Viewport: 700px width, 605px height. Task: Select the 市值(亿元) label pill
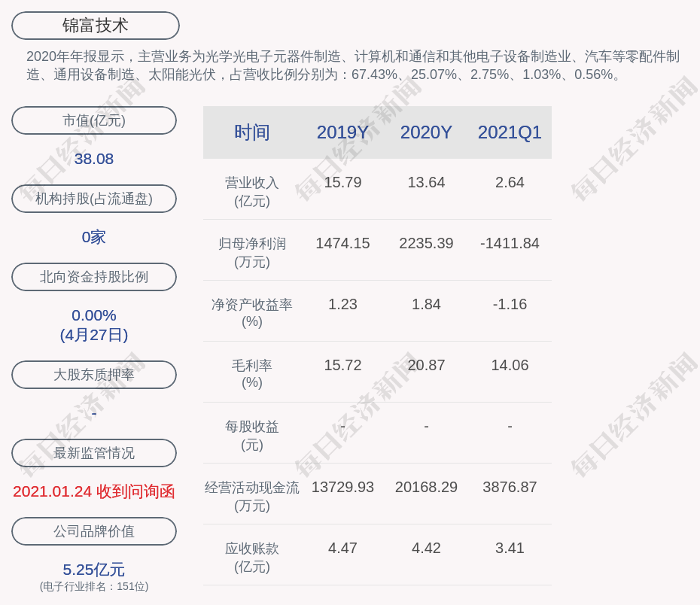click(94, 120)
